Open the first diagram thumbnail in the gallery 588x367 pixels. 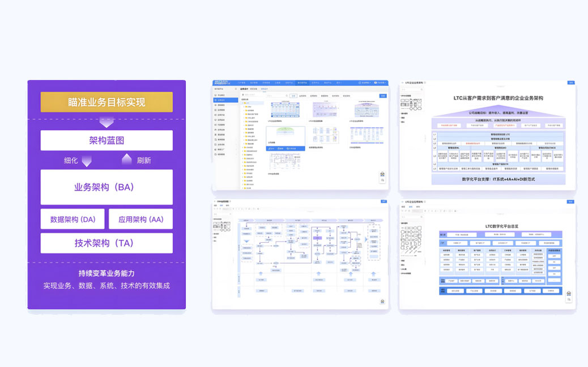[286, 111]
